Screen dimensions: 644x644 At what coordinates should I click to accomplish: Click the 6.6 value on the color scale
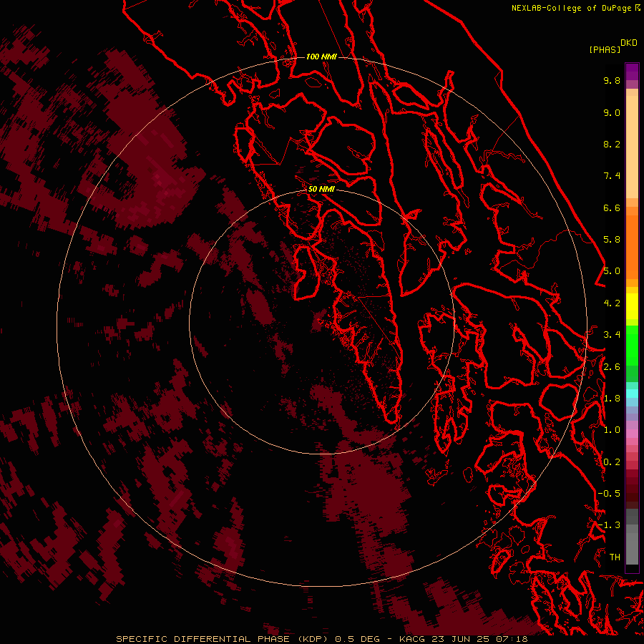pos(612,208)
